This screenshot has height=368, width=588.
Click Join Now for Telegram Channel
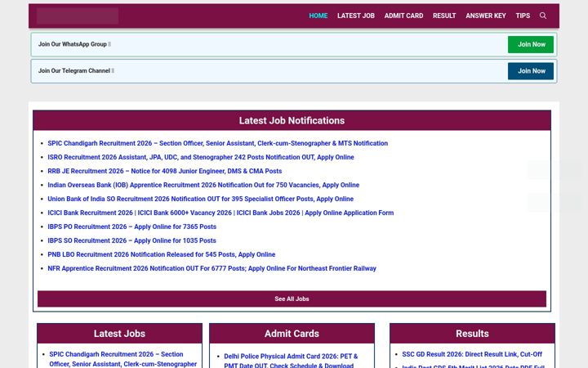point(531,71)
